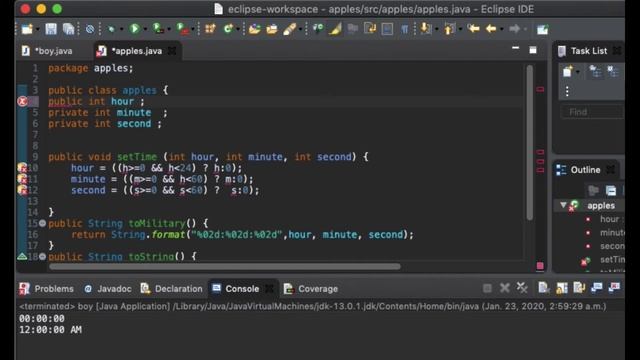The image size is (640, 360).
Task: Open the Problems tab
Action: (x=47, y=289)
